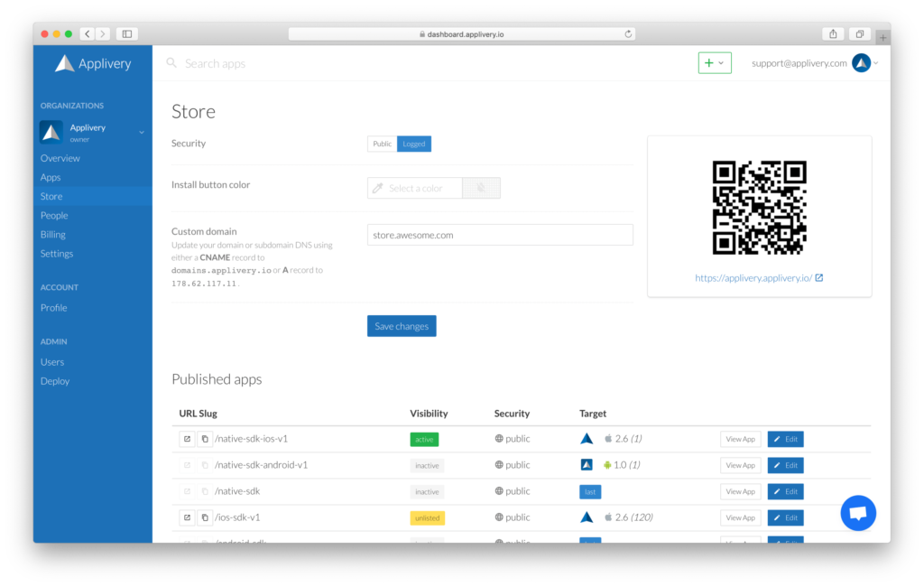This screenshot has width=924, height=587.
Task: Go to Apps in the sidebar
Action: (x=51, y=177)
